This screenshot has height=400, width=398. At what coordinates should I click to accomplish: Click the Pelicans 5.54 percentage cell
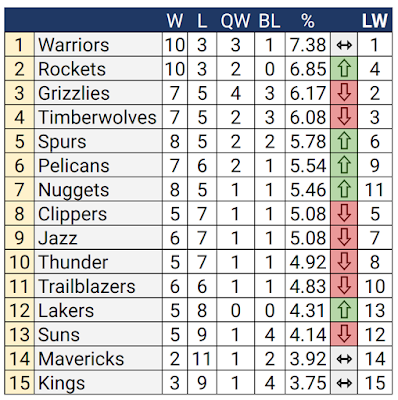(x=308, y=166)
